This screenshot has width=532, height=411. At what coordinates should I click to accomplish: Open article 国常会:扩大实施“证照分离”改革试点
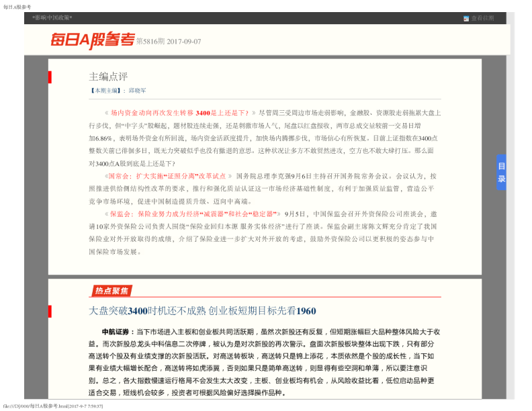pos(169,176)
